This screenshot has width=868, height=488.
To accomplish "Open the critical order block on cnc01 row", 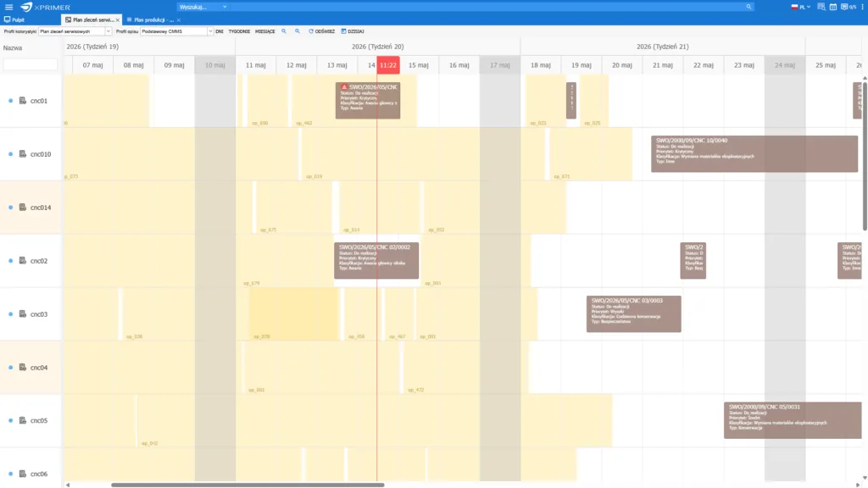I will [368, 100].
